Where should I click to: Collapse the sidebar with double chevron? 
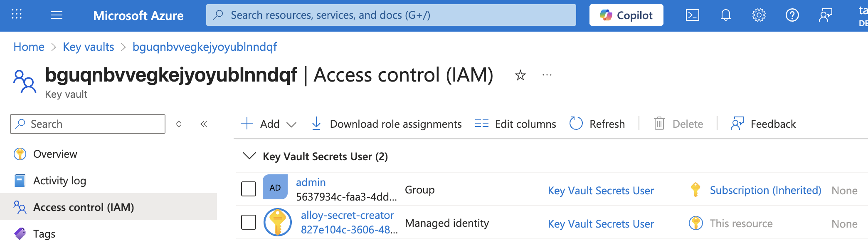pyautogui.click(x=204, y=124)
